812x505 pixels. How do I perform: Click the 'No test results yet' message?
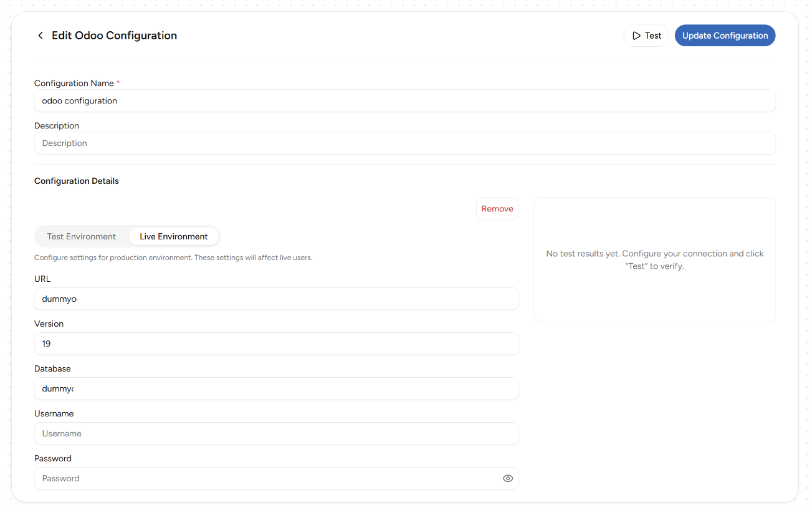655,260
